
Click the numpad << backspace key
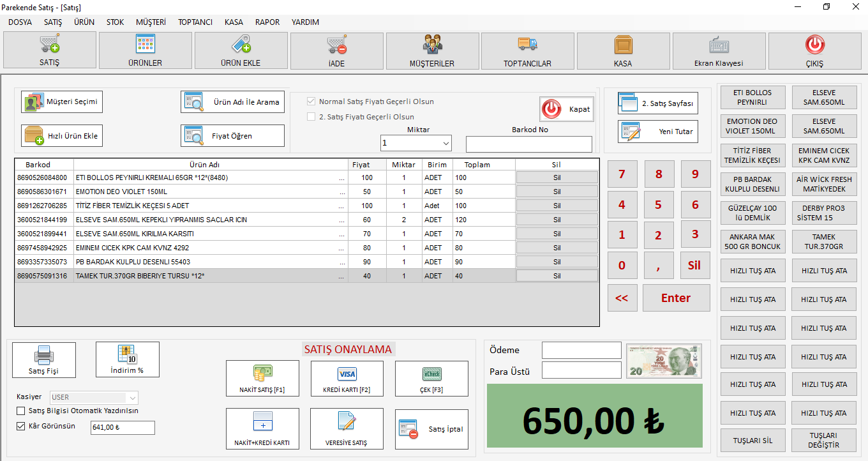[x=622, y=298]
